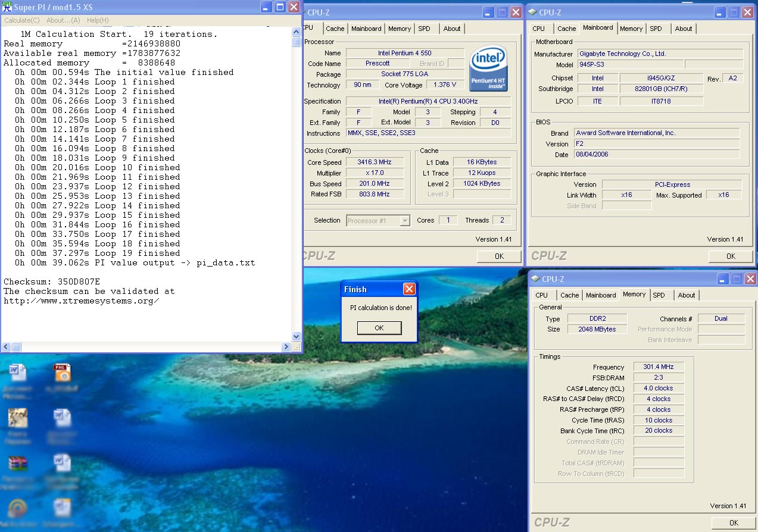Click Cycle Time (tRAS) '10 clocks'
The image size is (758, 532).
[658, 420]
